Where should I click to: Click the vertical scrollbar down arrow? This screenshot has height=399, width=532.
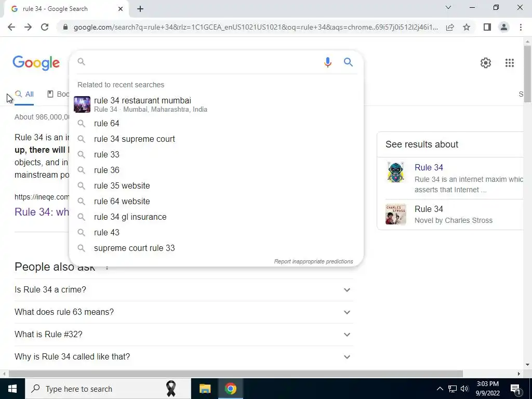click(x=527, y=365)
